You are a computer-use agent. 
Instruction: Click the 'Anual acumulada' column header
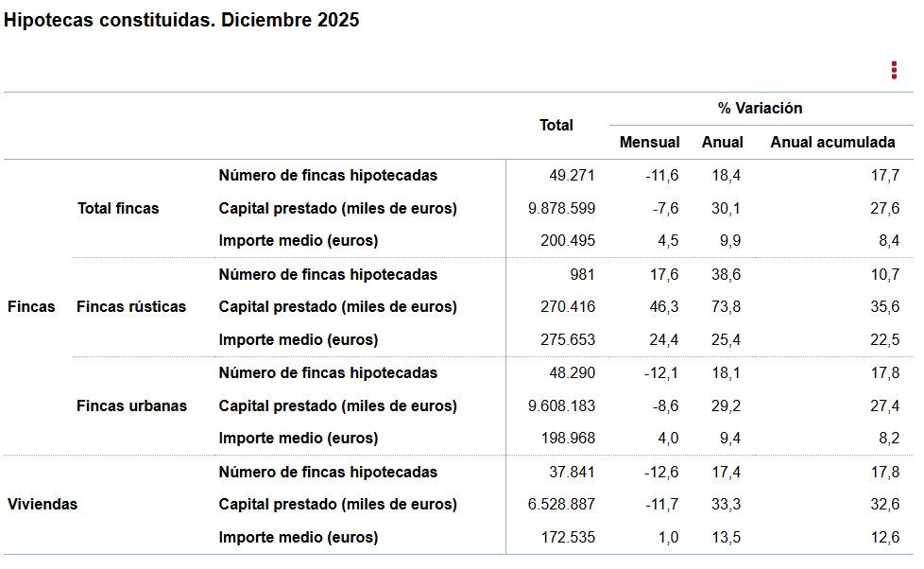click(x=832, y=143)
